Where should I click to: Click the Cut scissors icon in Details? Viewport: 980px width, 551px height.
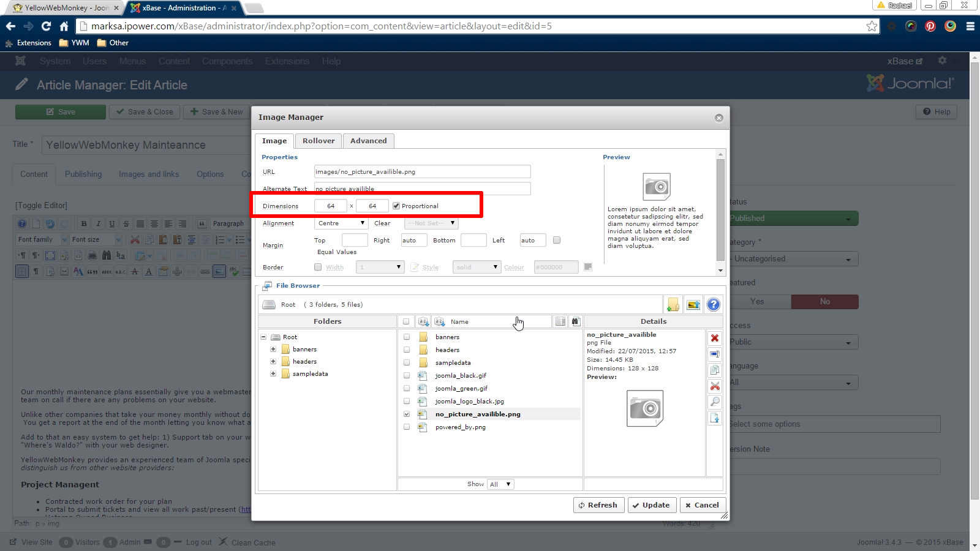(715, 386)
